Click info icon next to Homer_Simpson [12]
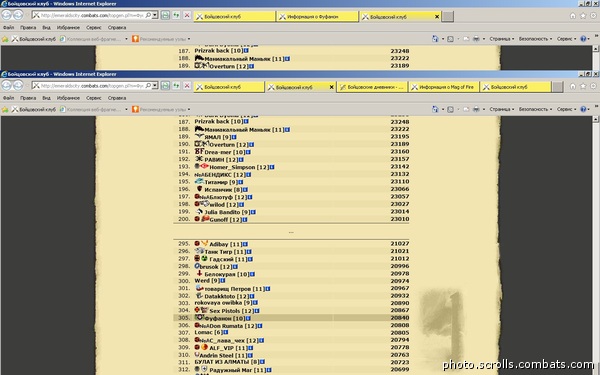Viewport: 600px width, 375px height. click(272, 167)
